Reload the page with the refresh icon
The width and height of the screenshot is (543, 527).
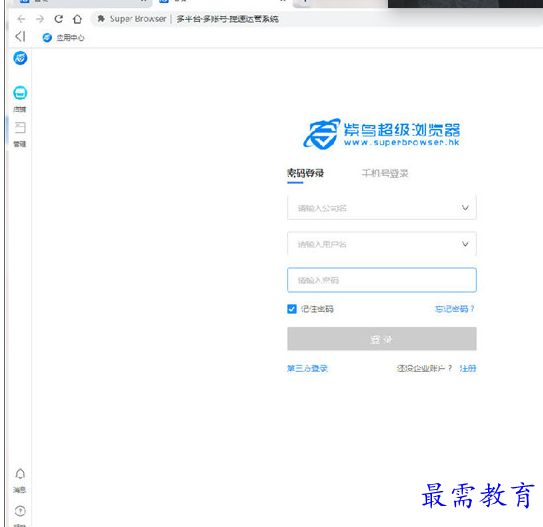59,19
